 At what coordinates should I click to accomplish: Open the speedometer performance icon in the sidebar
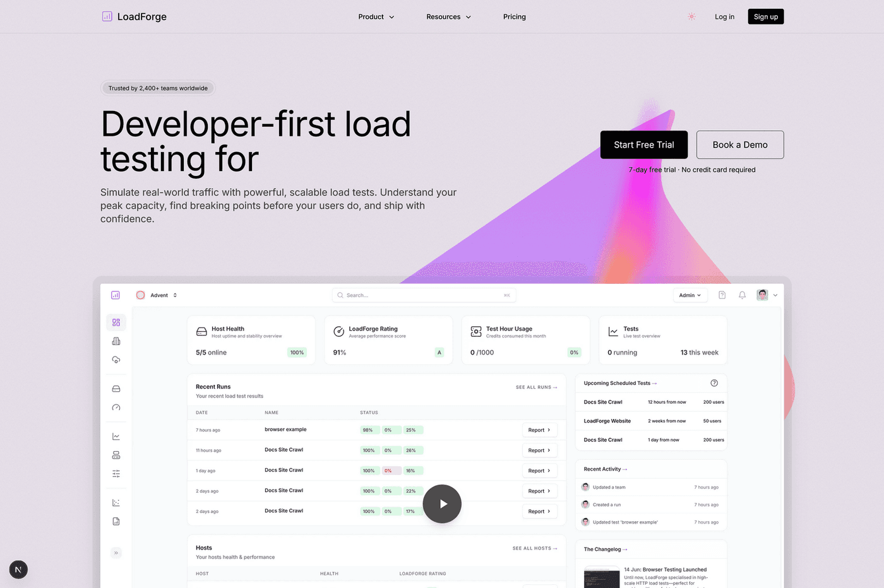coord(116,408)
